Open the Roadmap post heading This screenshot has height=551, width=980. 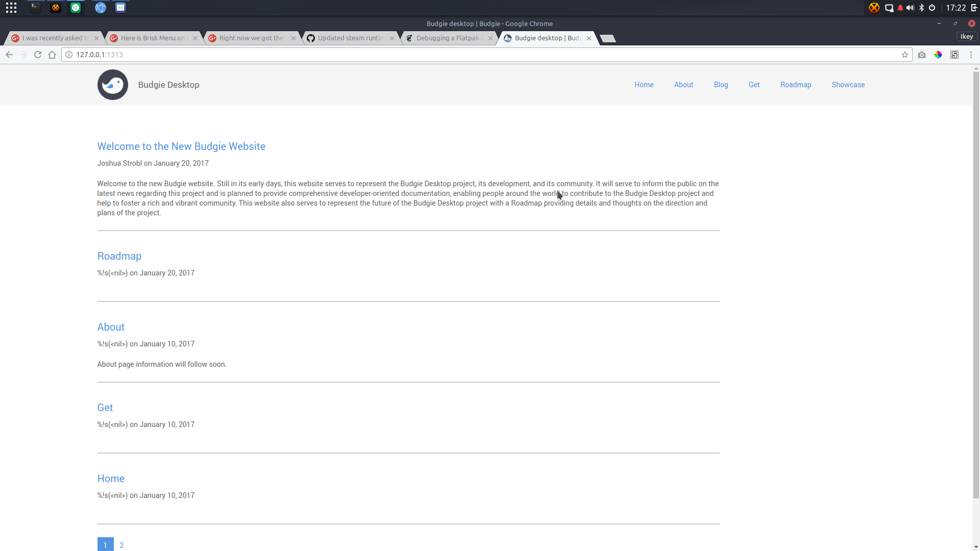pos(119,256)
